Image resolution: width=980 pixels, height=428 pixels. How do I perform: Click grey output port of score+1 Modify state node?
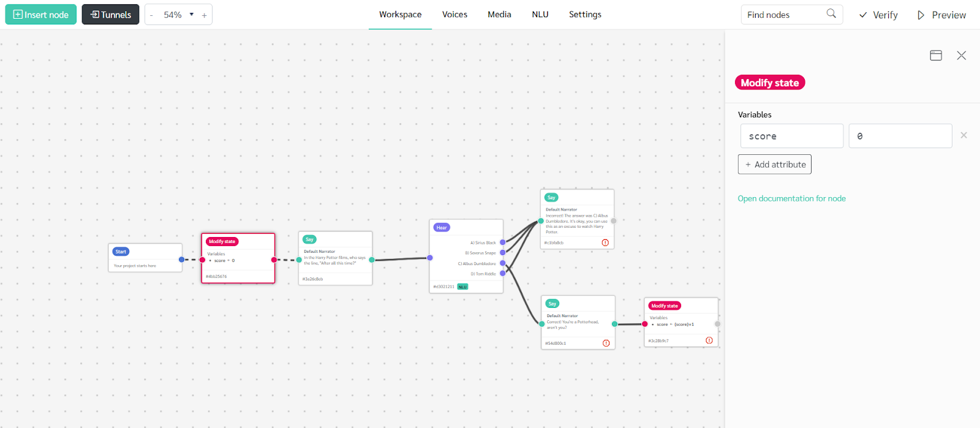718,324
